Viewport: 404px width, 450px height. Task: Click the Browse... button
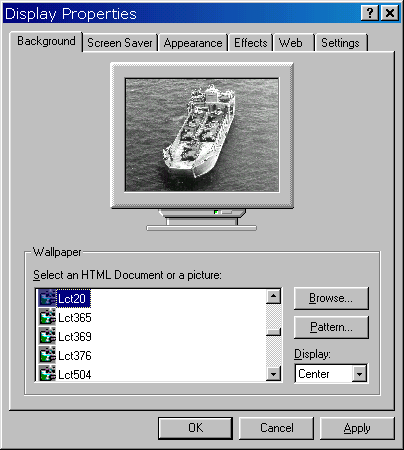click(331, 298)
